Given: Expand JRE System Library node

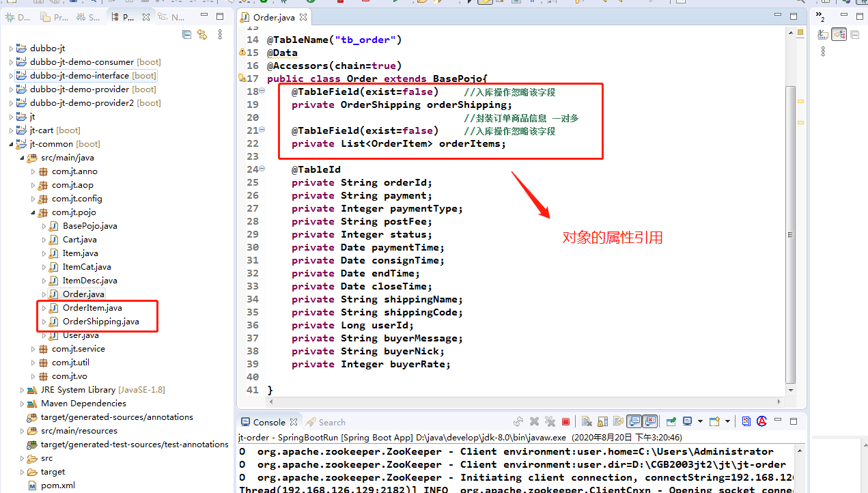Looking at the screenshot, I should click(x=22, y=390).
